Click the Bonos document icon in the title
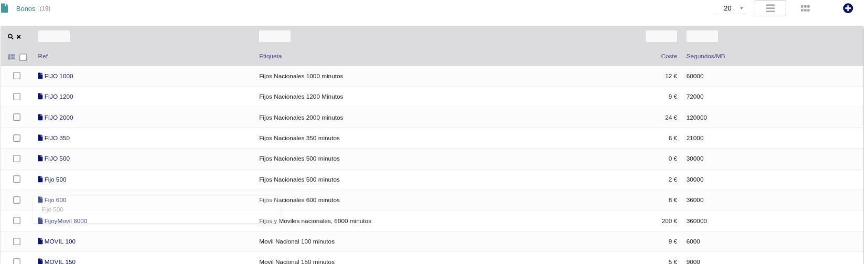This screenshot has width=868, height=264. [5, 8]
